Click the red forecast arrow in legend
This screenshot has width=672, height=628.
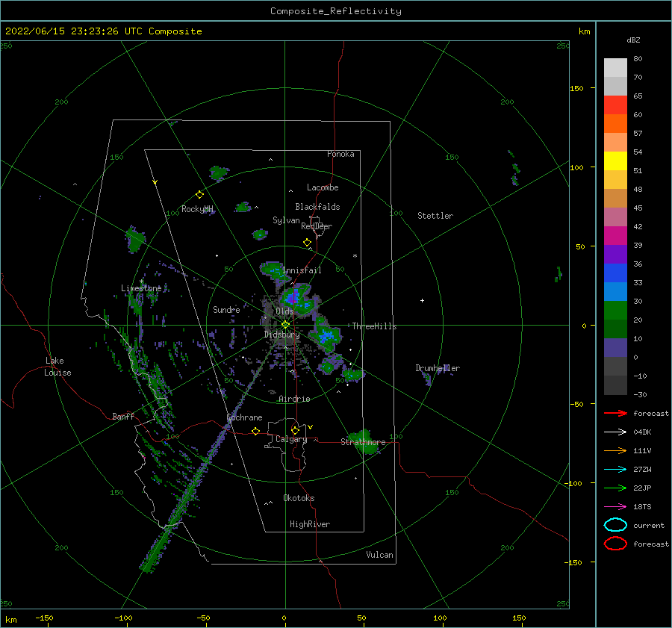(615, 413)
